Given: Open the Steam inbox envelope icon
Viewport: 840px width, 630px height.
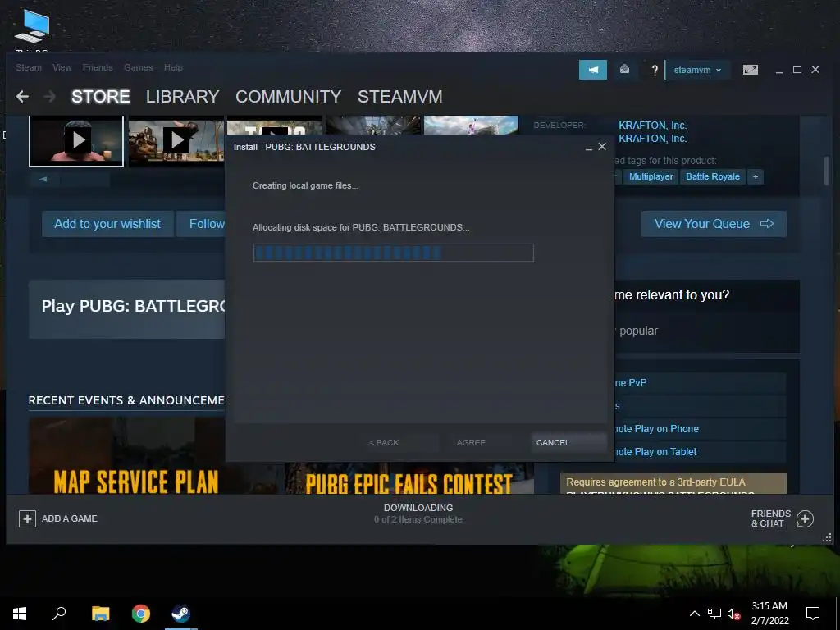Looking at the screenshot, I should click(x=624, y=70).
